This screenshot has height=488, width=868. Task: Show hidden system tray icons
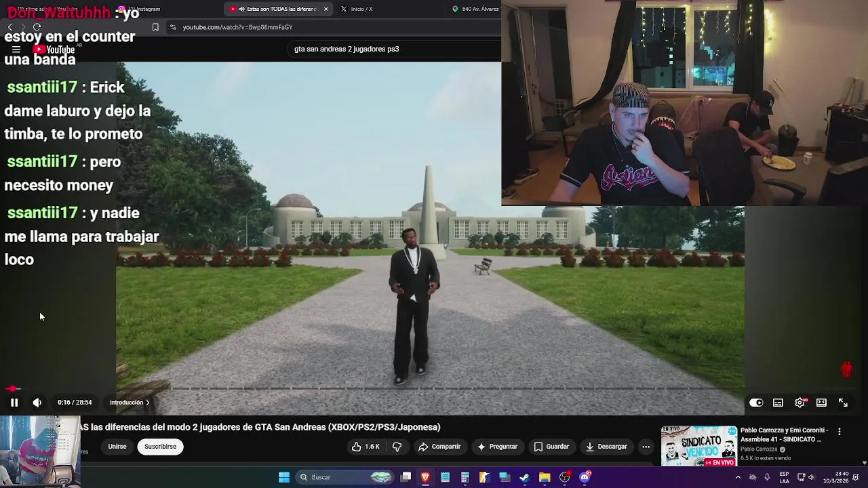(x=738, y=477)
